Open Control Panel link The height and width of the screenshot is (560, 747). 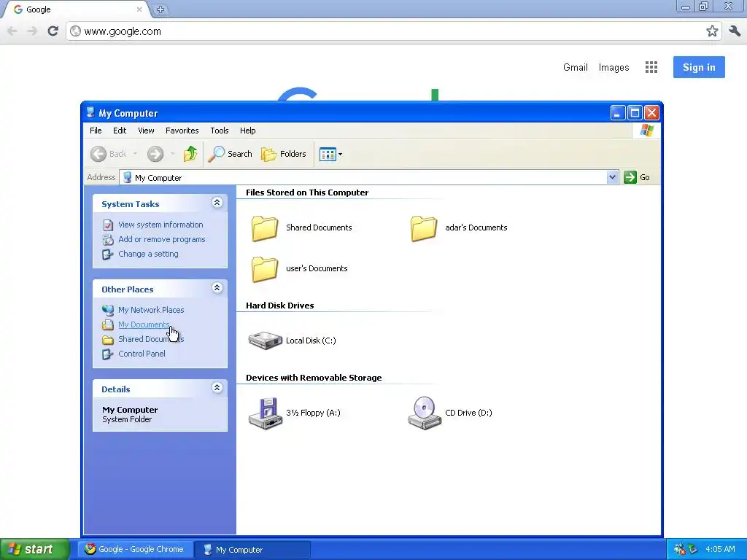click(x=142, y=354)
